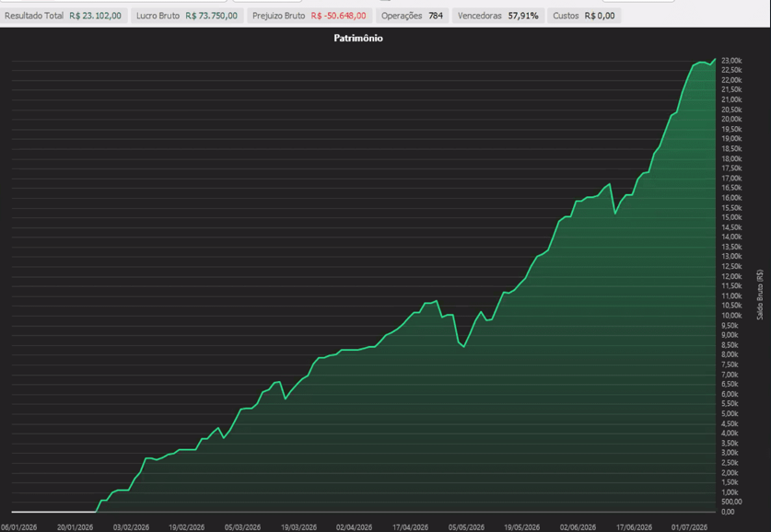771x532 pixels.
Task: Click the 23,00k value on the y-axis
Action: click(731, 61)
